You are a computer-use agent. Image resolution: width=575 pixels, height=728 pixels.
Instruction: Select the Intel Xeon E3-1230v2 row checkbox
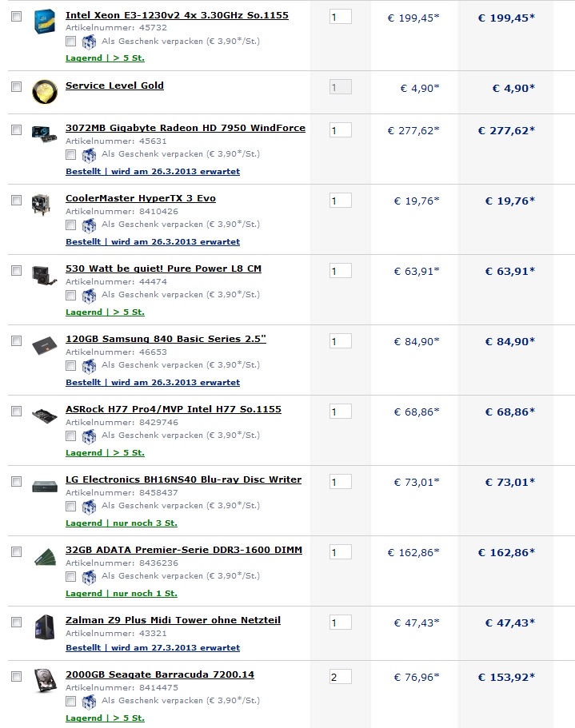click(16, 16)
